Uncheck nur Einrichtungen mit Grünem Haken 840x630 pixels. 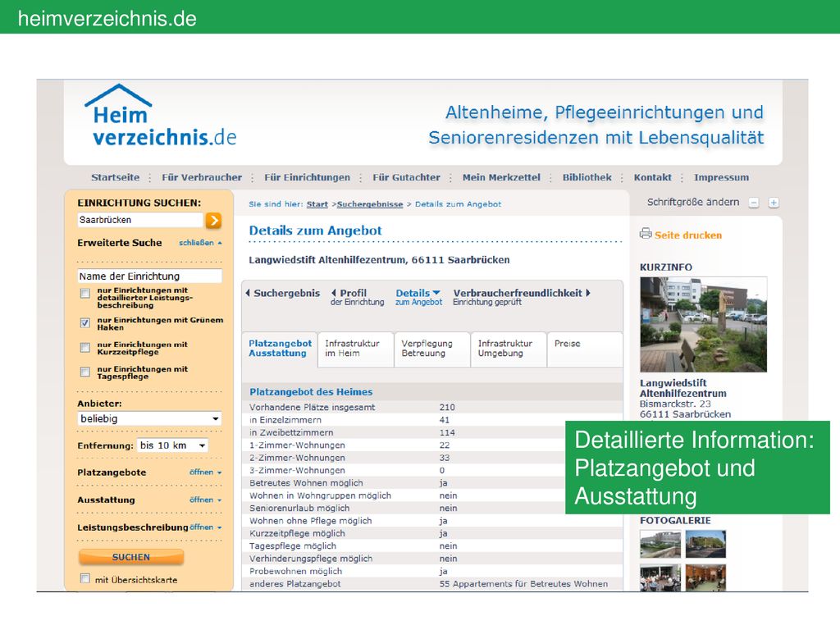pyautogui.click(x=84, y=323)
